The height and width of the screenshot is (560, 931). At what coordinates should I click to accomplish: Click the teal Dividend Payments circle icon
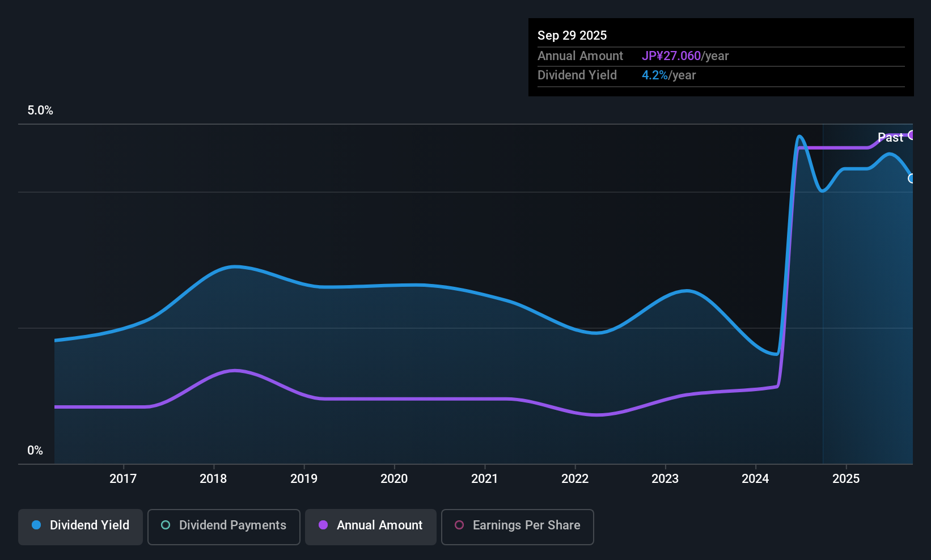click(x=165, y=525)
